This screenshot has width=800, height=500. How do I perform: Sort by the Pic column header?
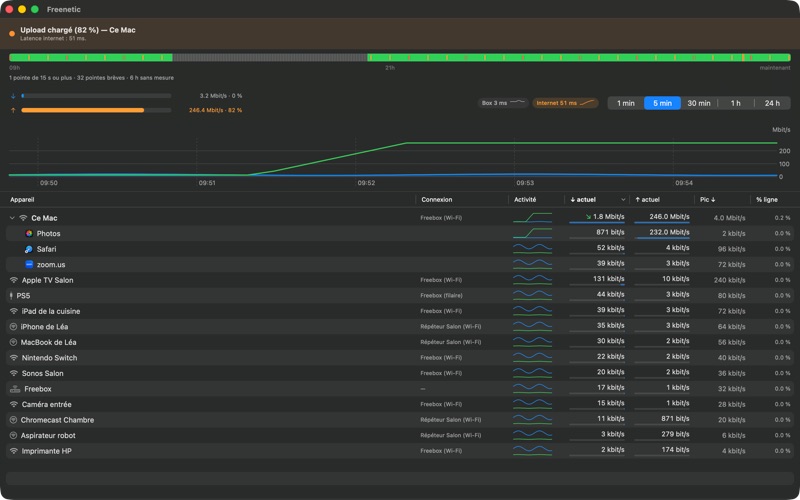pos(707,199)
